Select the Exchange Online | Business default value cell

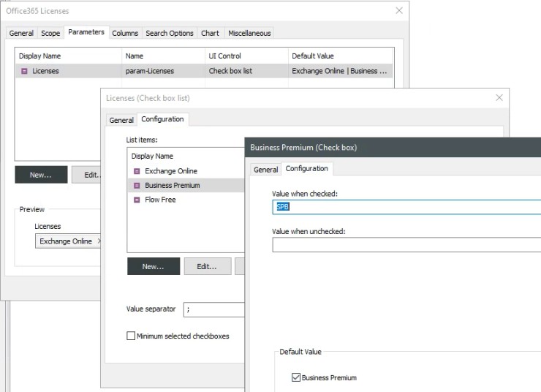[x=339, y=71]
